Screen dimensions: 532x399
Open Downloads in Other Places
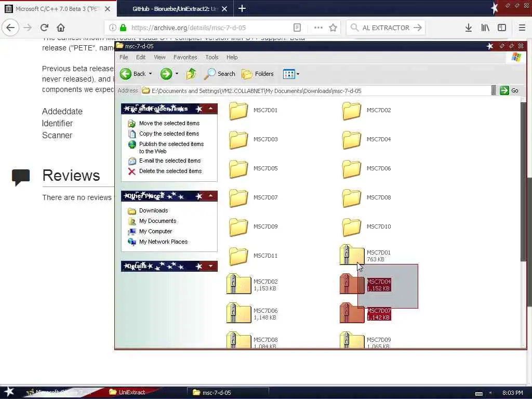(153, 210)
